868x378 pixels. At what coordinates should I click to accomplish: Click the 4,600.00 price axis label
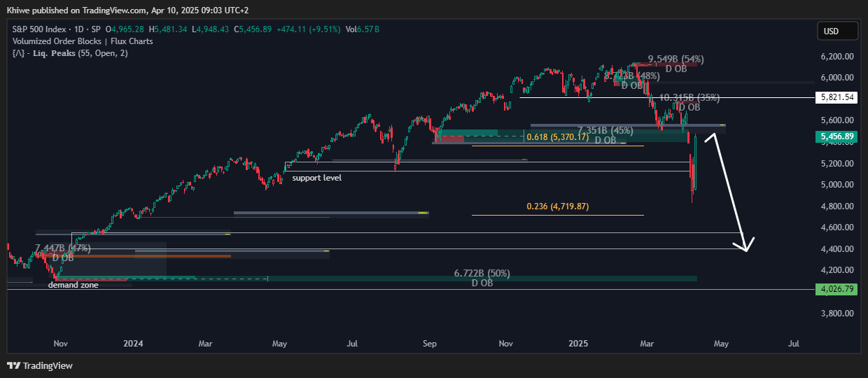(836, 227)
